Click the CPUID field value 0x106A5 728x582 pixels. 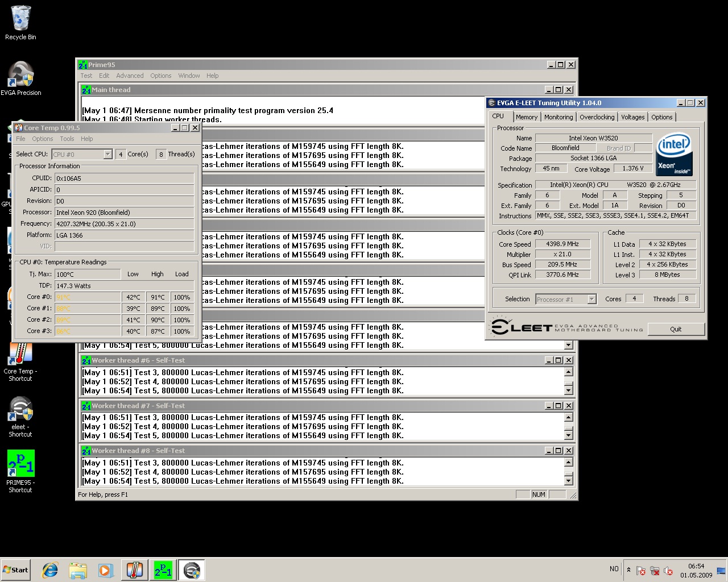click(x=125, y=178)
